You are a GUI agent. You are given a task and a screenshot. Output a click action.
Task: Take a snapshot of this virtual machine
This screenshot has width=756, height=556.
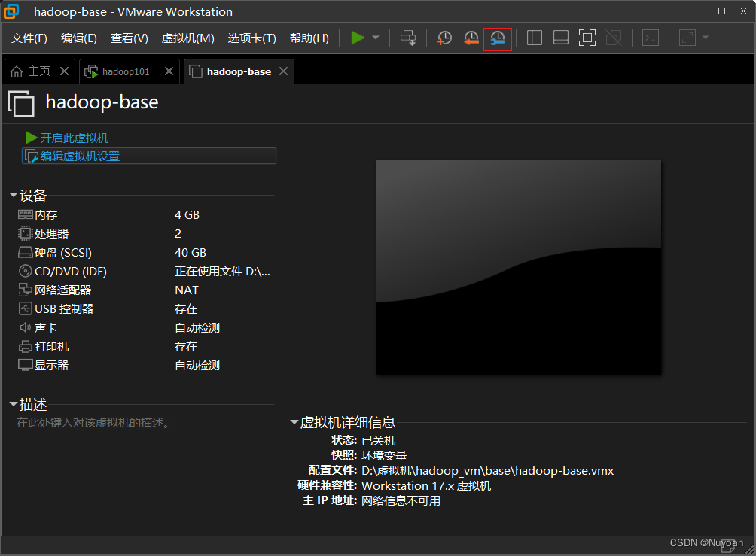444,38
